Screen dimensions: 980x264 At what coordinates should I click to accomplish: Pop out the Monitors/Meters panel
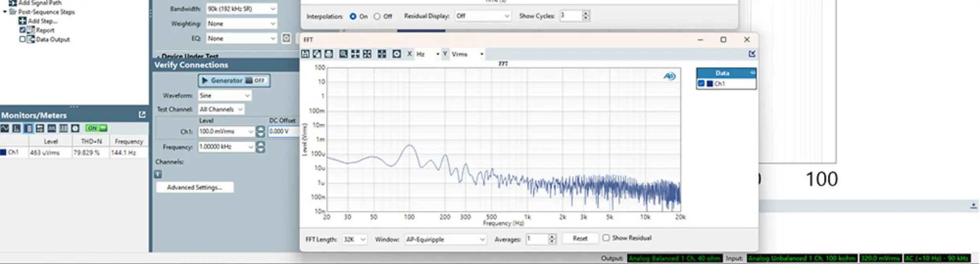[142, 115]
